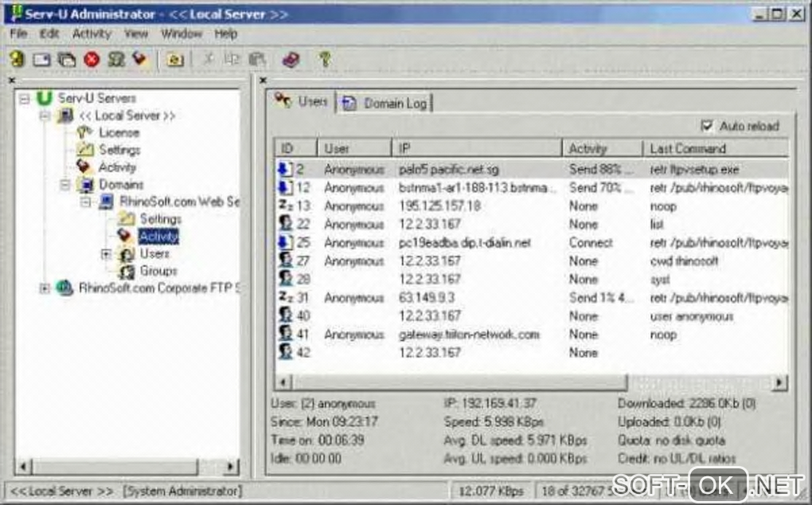Click the Domains icon in tree
812x505 pixels.
pyautogui.click(x=84, y=184)
